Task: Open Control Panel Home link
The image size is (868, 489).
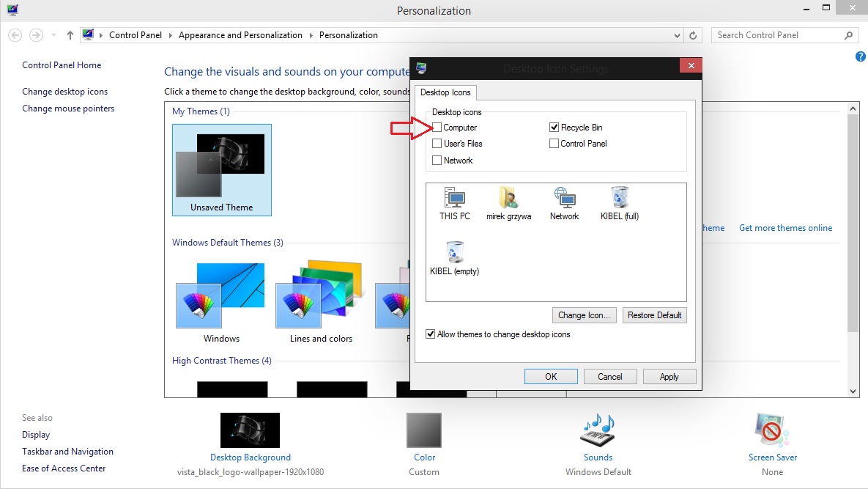Action: [62, 65]
